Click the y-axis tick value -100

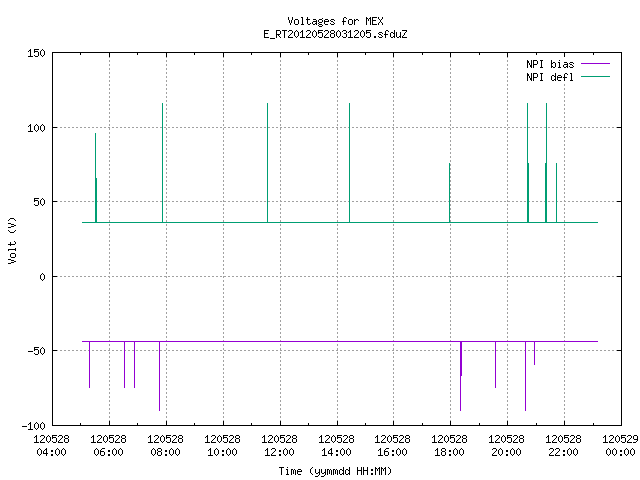[x=33, y=426]
